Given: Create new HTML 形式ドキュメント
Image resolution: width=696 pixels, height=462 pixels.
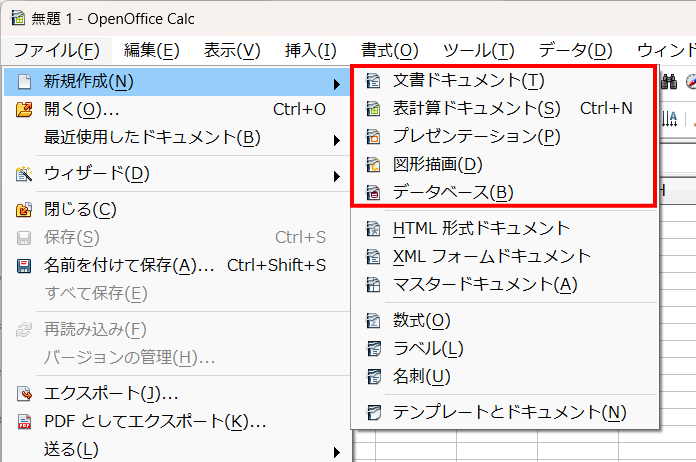Looking at the screenshot, I should coord(504,229).
